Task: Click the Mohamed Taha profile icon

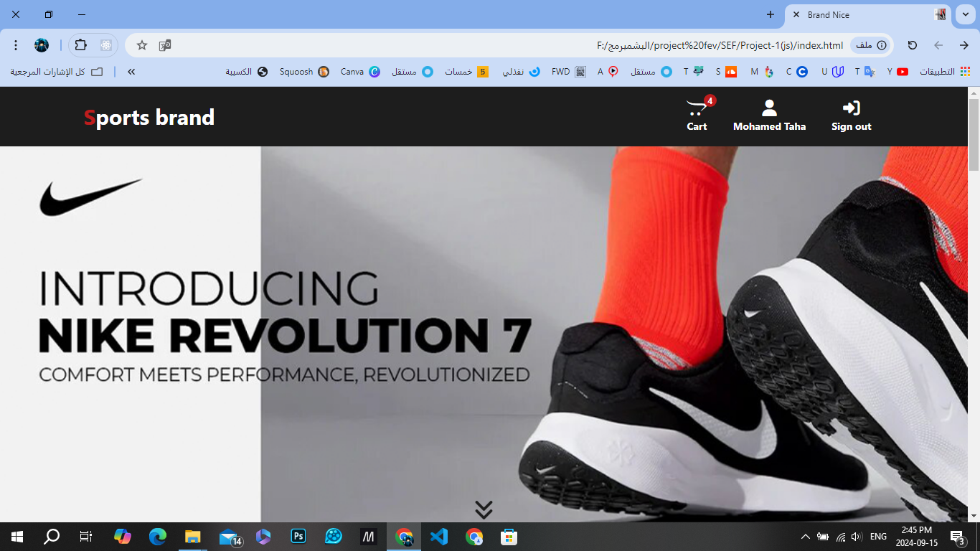Action: (x=769, y=108)
